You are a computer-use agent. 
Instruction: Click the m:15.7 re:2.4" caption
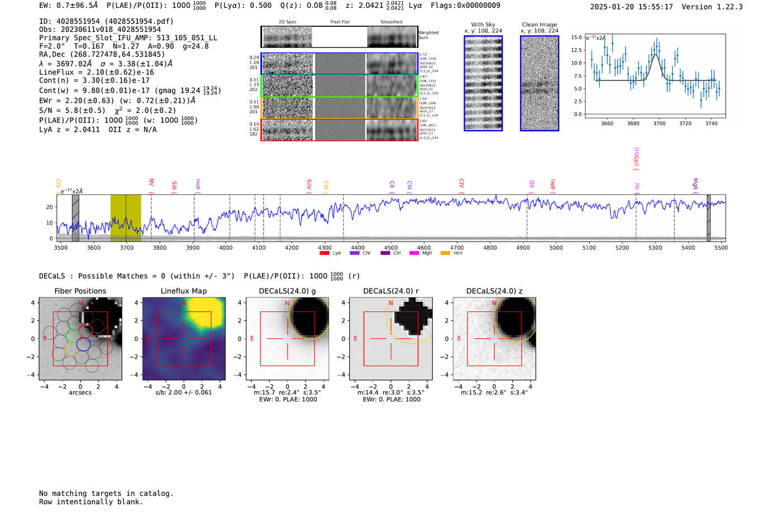pyautogui.click(x=287, y=392)
